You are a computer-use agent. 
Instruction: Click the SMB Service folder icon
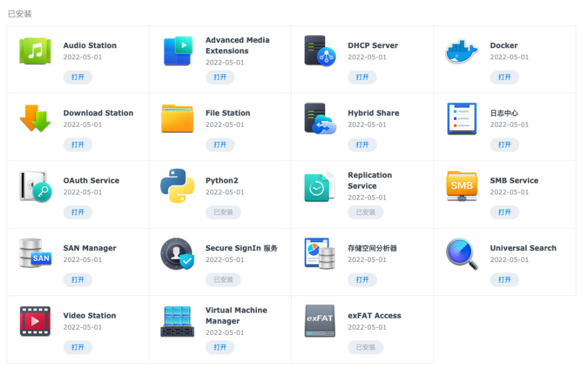(462, 186)
